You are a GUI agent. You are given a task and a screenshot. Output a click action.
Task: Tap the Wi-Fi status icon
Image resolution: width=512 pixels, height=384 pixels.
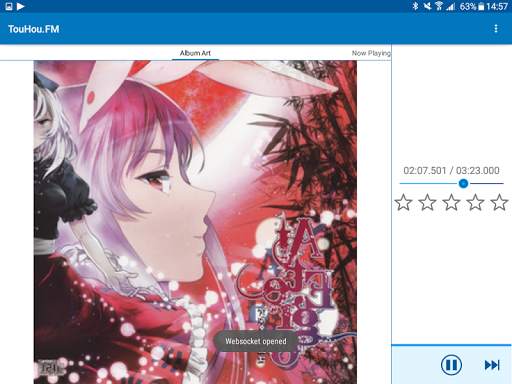(439, 6)
